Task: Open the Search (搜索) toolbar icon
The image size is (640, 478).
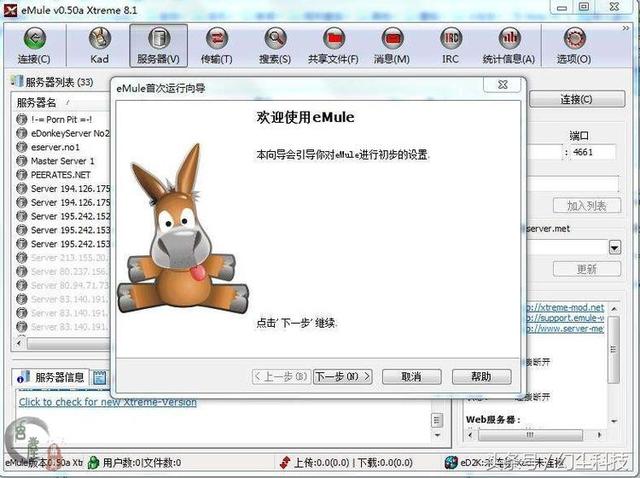Action: [275, 45]
